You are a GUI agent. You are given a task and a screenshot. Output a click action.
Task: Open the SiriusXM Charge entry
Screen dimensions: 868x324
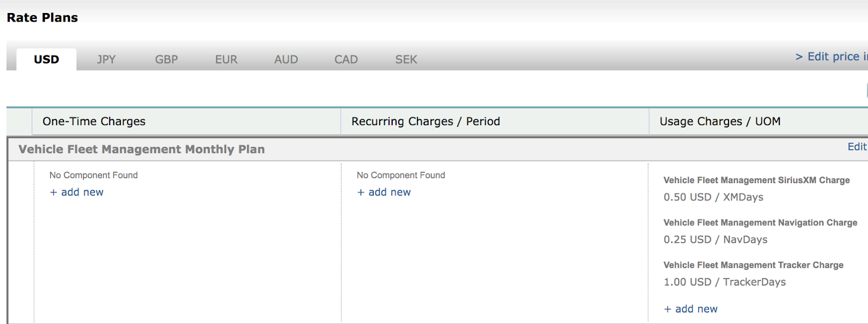[x=756, y=180]
